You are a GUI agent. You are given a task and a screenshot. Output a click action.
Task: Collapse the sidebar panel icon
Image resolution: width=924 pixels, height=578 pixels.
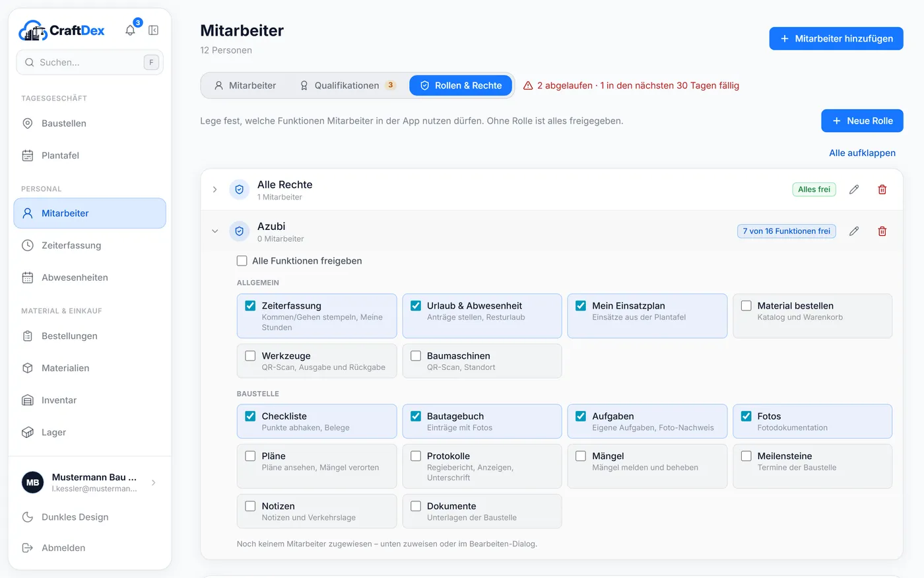point(154,30)
